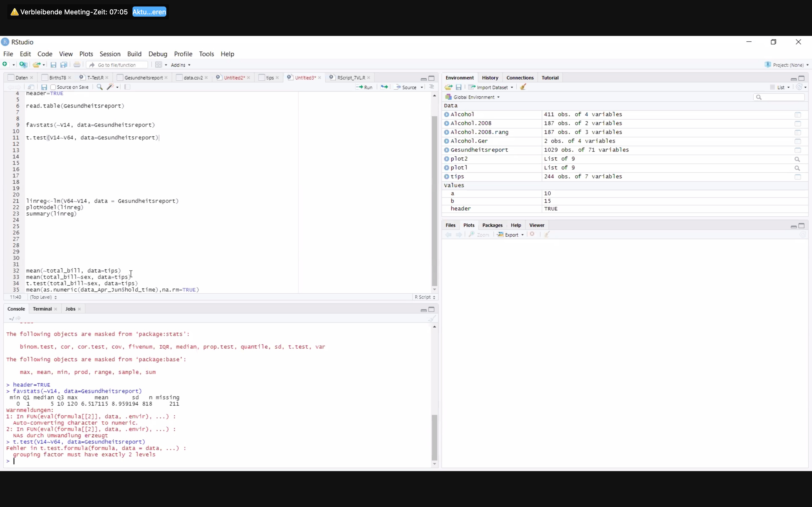Click the Run code icon button
The width and height of the screenshot is (812, 507).
coord(364,87)
